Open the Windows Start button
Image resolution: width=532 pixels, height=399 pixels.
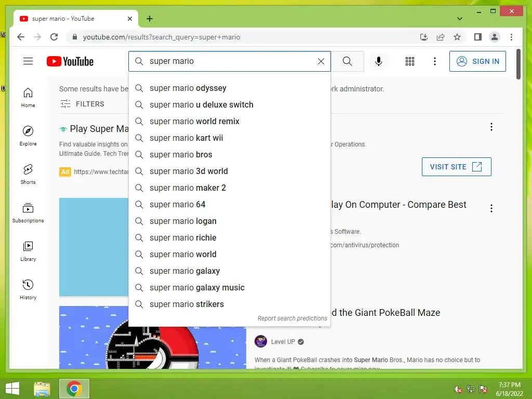(12, 389)
